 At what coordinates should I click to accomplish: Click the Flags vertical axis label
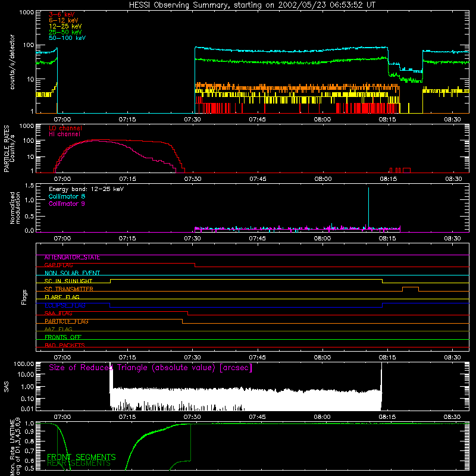pyautogui.click(x=24, y=297)
